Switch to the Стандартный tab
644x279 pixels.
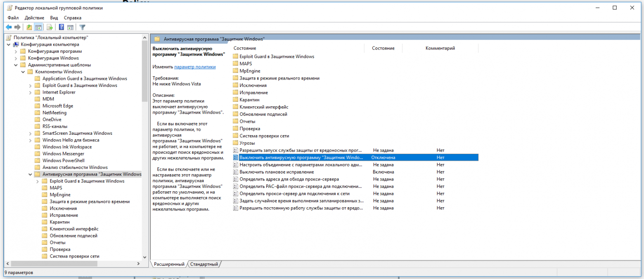204,264
